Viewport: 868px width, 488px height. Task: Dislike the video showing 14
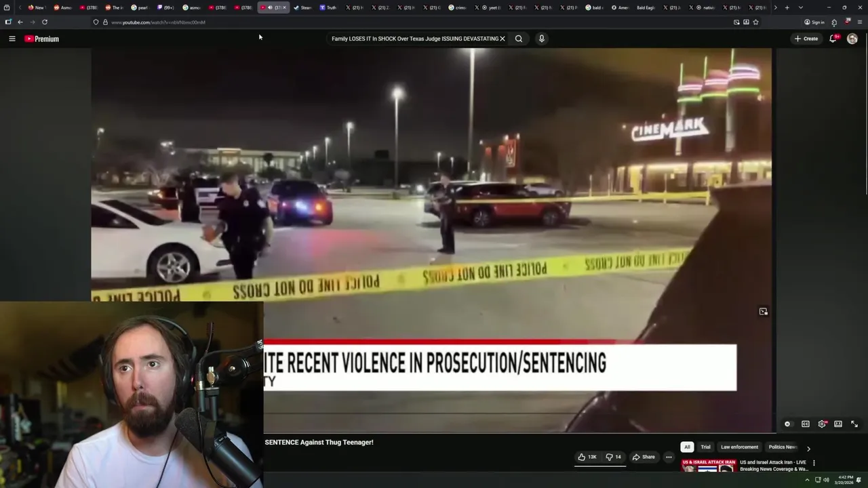(613, 457)
